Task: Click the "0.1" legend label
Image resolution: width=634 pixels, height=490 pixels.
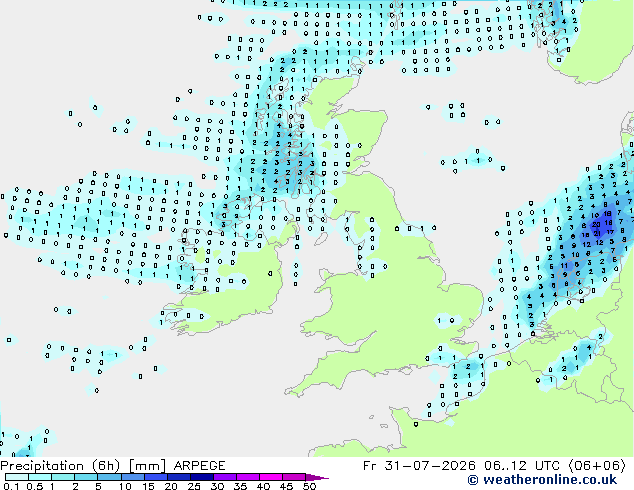Action: coord(11,486)
